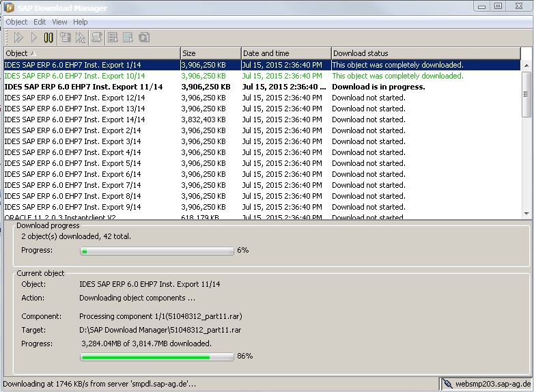Open the Object menu
Viewport: 534px width, 392px height.
16,22
